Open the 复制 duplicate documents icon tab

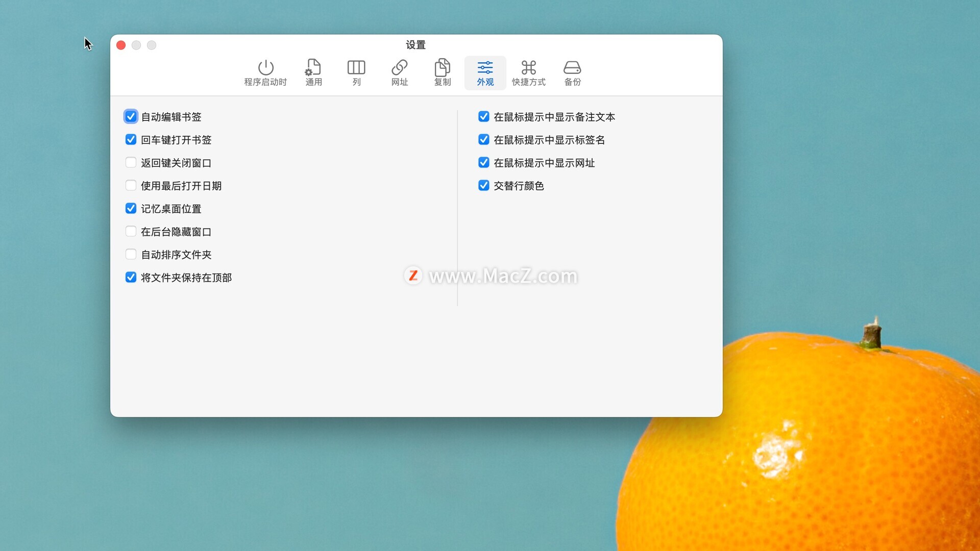[443, 73]
